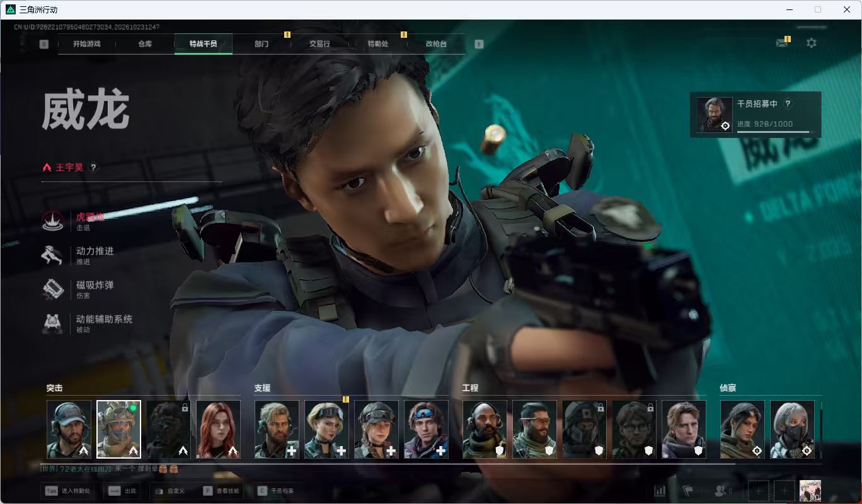Viewport: 862px width, 504px height.
Task: Open the statistics bar chart icon
Action: pyautogui.click(x=660, y=490)
